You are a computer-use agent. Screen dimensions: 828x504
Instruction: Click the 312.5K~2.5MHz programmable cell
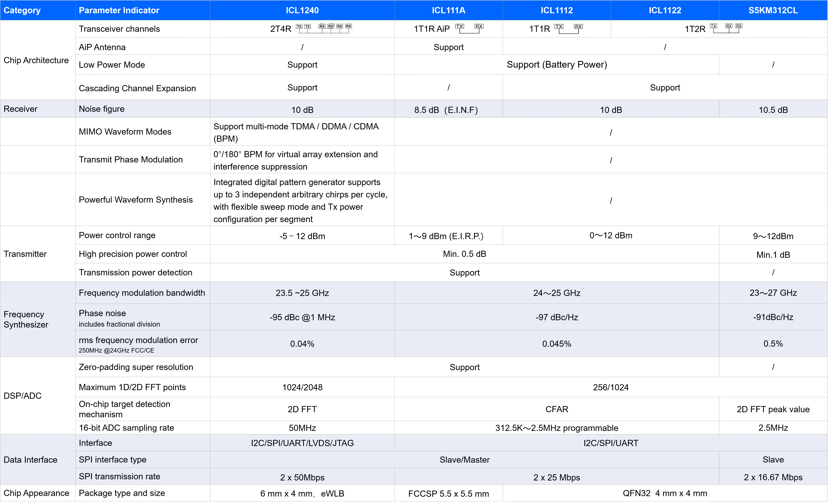(557, 428)
